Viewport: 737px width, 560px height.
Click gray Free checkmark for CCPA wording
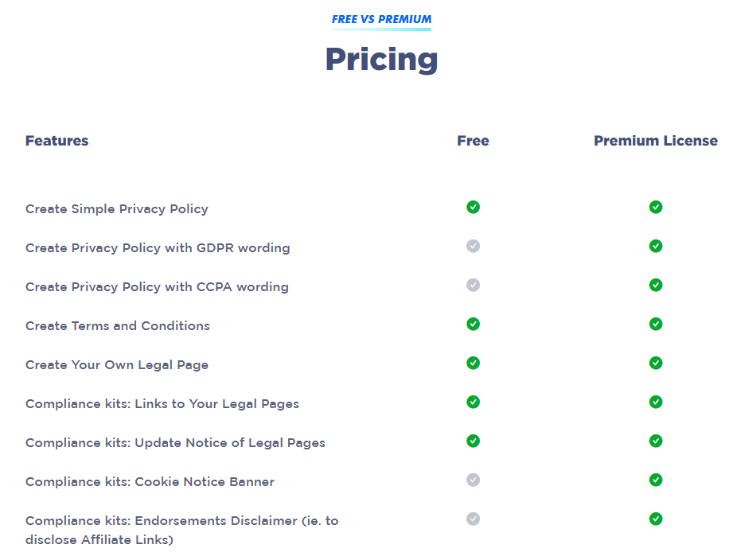pos(473,285)
